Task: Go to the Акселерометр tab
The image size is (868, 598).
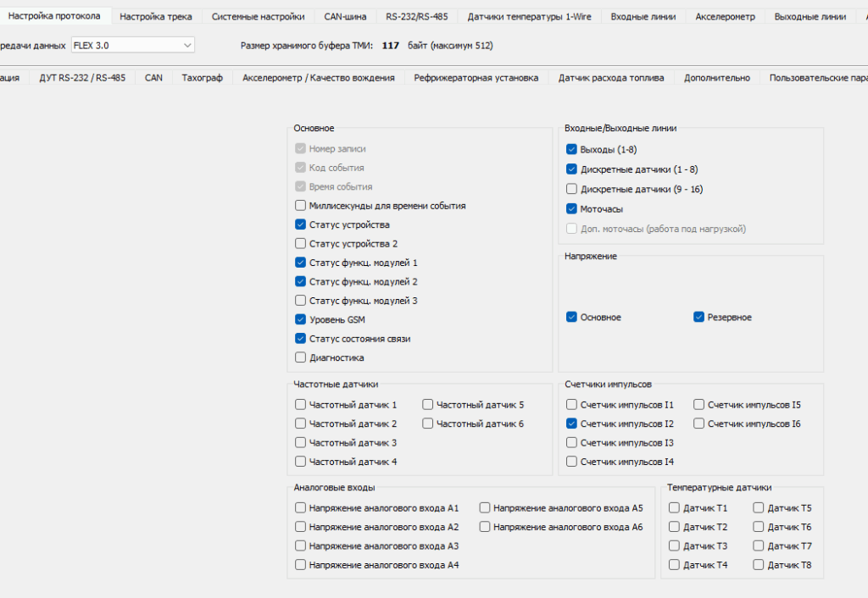Action: pos(726,16)
